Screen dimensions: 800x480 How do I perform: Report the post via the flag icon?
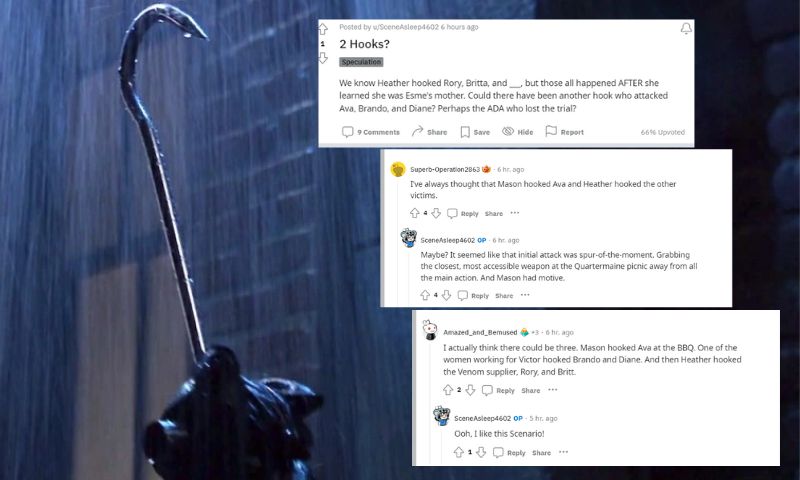pos(551,132)
